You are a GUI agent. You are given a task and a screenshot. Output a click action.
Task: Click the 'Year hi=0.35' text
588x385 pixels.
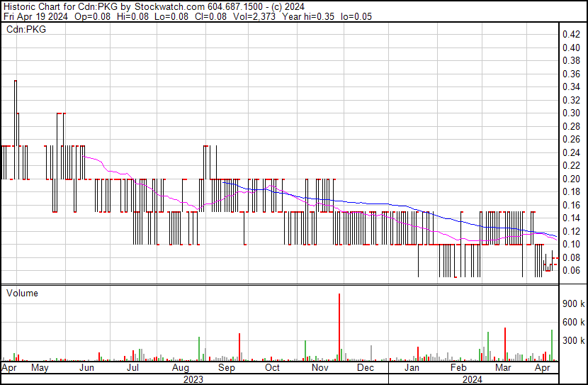point(308,16)
